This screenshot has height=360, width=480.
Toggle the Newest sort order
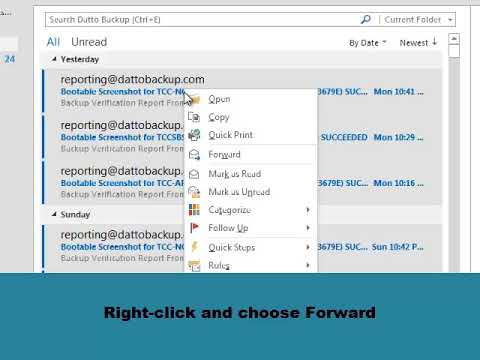tap(418, 43)
